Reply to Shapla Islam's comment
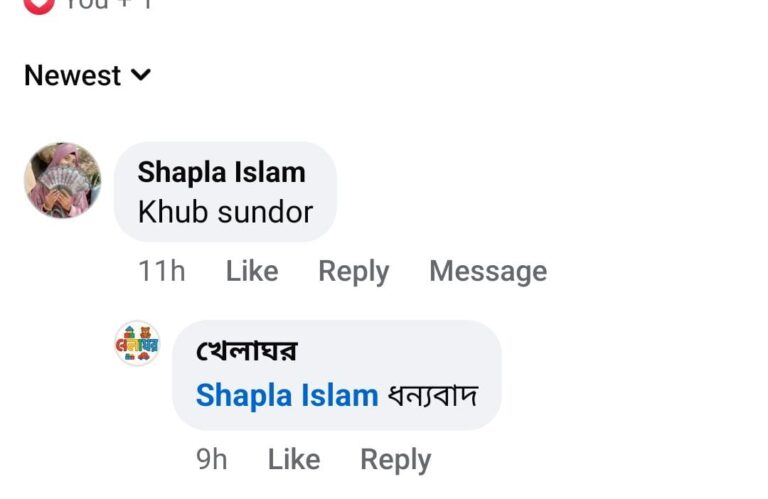The width and height of the screenshot is (768, 499). click(353, 271)
